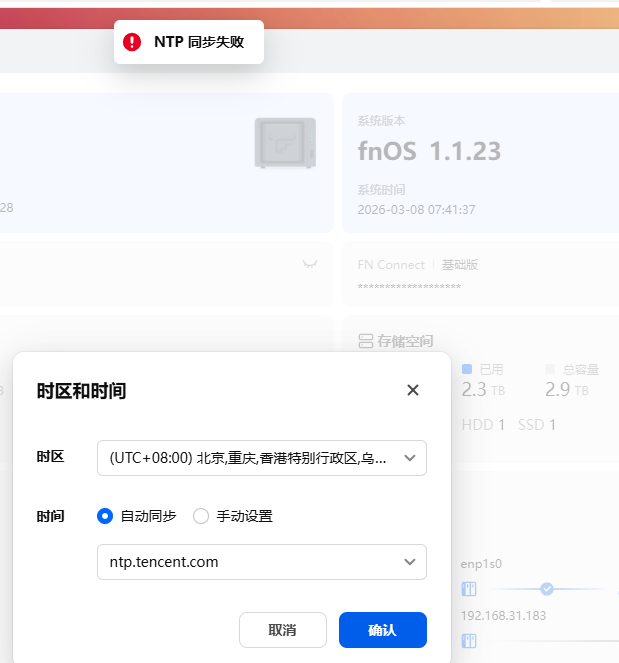Screen dimensions: 619x663
Task: Click the 系统版本 label
Action: [381, 121]
